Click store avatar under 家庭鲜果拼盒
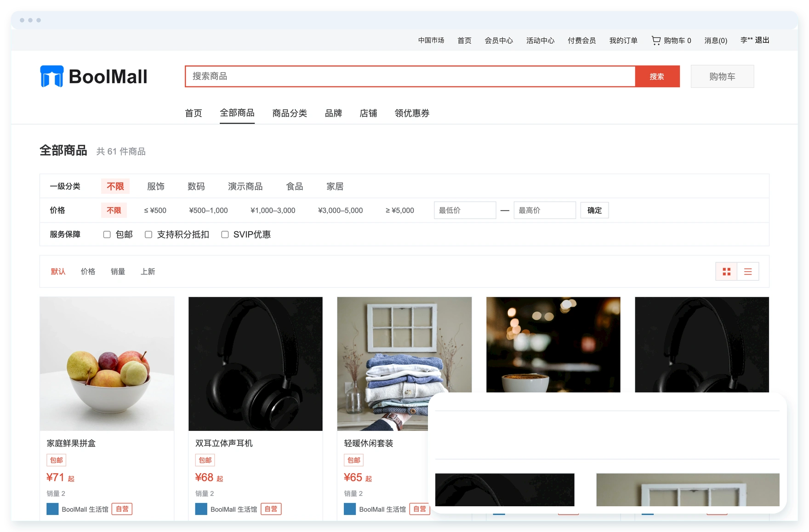 [x=52, y=509]
